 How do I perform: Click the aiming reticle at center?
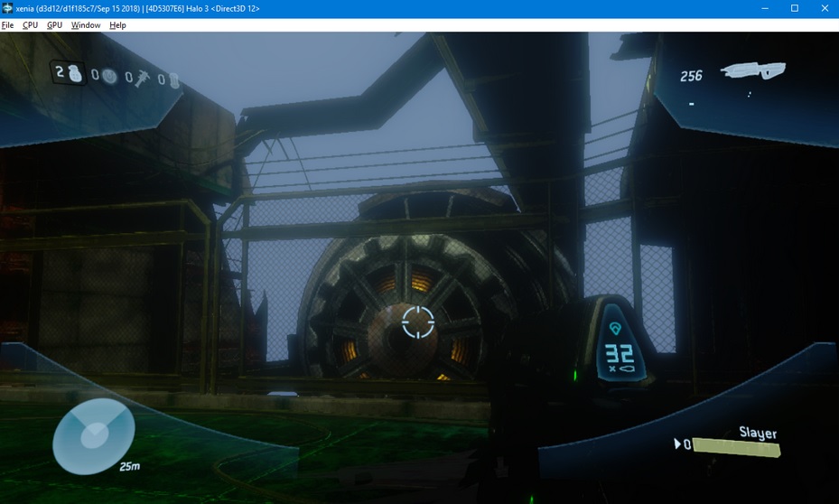click(418, 322)
